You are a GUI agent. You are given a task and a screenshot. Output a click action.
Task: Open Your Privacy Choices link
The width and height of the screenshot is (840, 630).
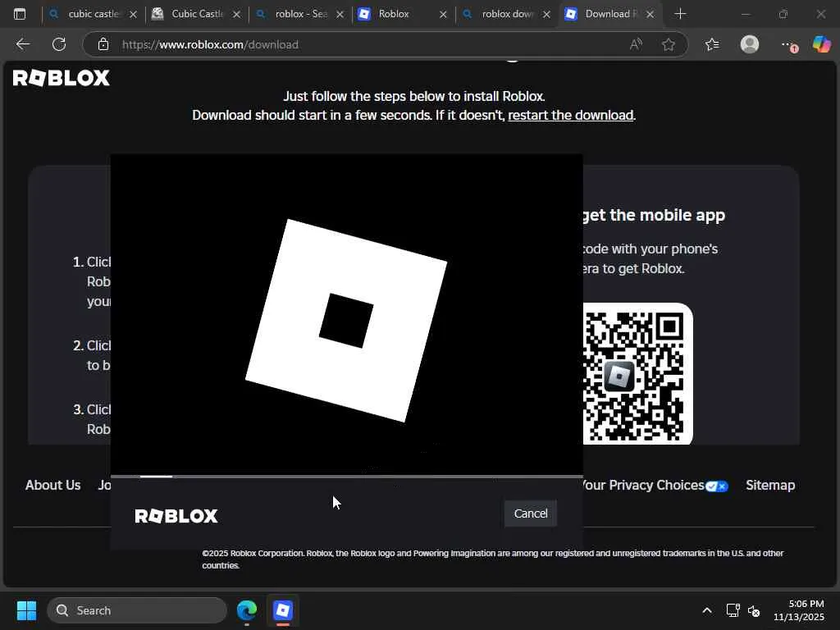[643, 485]
